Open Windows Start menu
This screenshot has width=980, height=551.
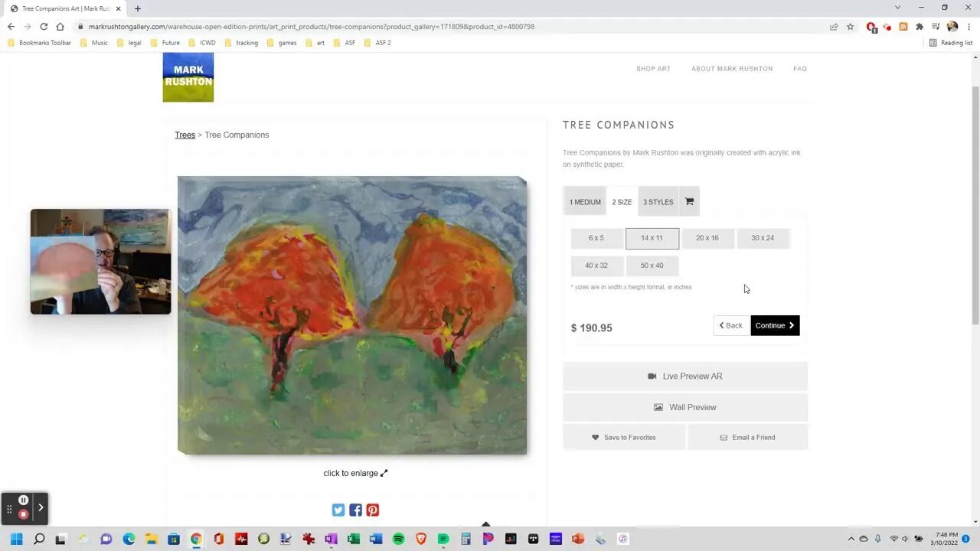[16, 539]
